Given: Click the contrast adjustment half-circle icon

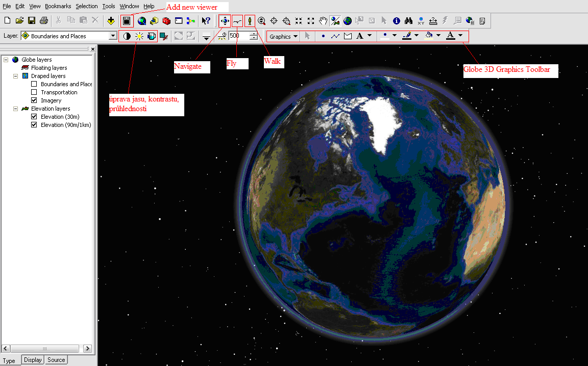Looking at the screenshot, I should 127,36.
